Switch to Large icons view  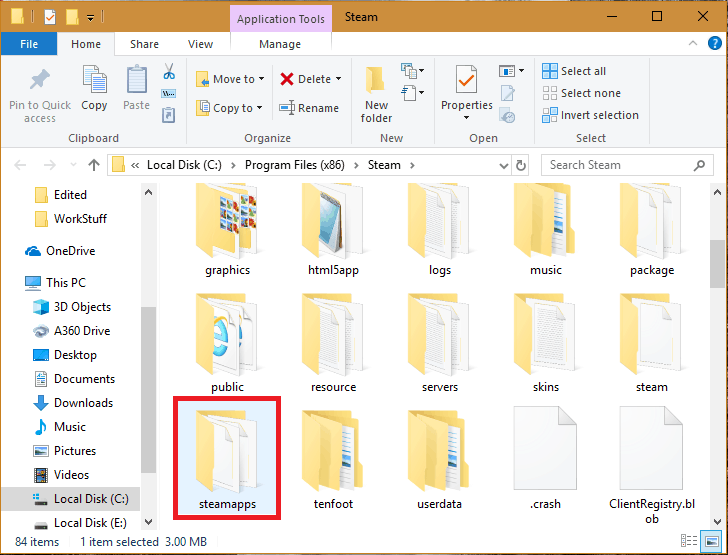(711, 541)
